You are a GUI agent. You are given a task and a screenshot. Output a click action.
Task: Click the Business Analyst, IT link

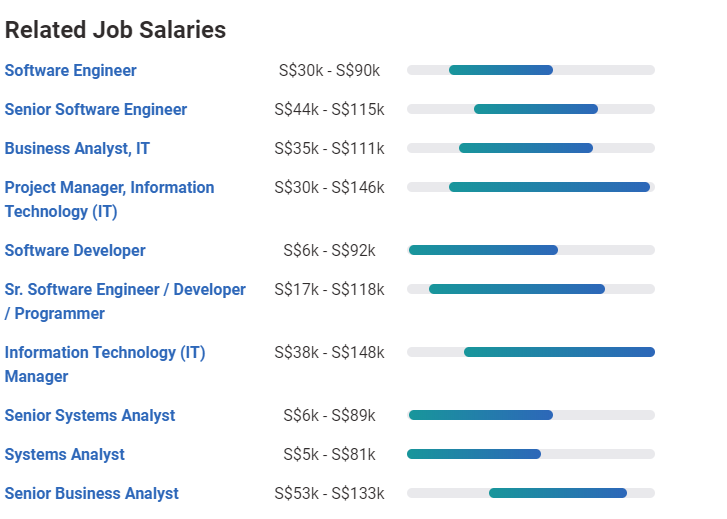tap(78, 148)
